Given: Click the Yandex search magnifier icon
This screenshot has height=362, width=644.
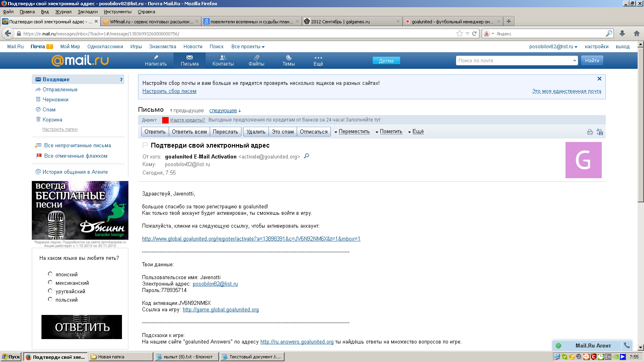Looking at the screenshot, I should [609, 33].
